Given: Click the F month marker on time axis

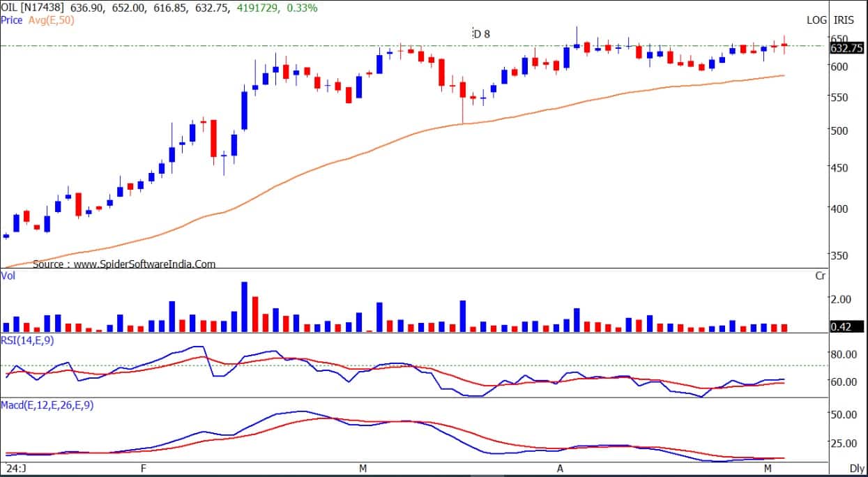Looking at the screenshot, I should [x=143, y=469].
